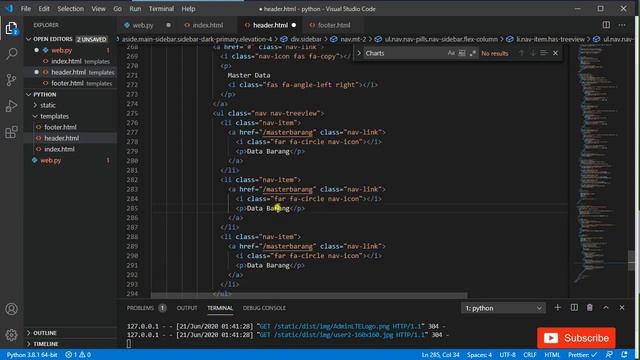Open the Go menu
640x360 pixels.
click(118, 9)
